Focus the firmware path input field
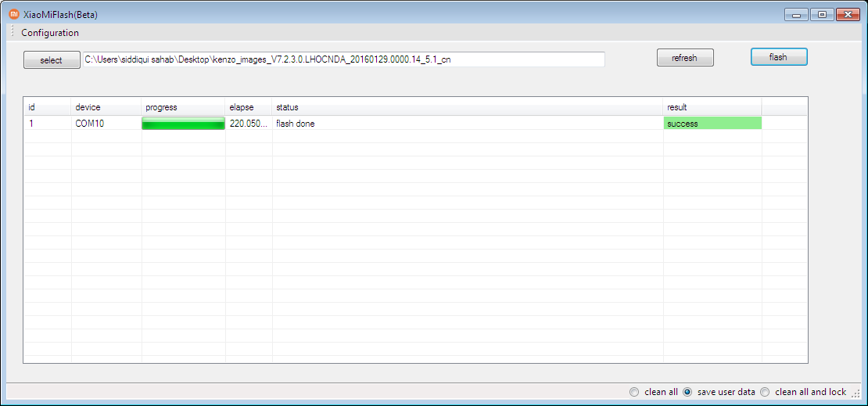This screenshot has height=406, width=868. (x=343, y=59)
